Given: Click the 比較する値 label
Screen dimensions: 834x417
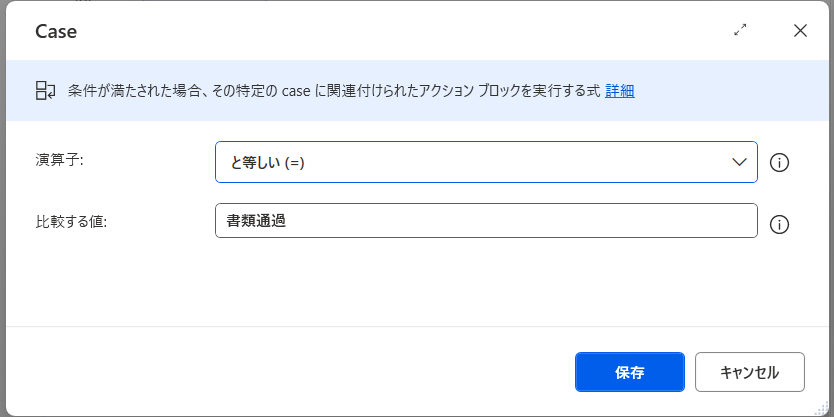Looking at the screenshot, I should tap(71, 221).
